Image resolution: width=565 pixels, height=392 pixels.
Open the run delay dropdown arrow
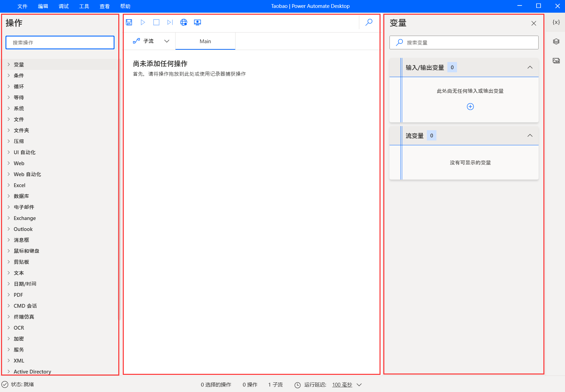tap(359, 385)
